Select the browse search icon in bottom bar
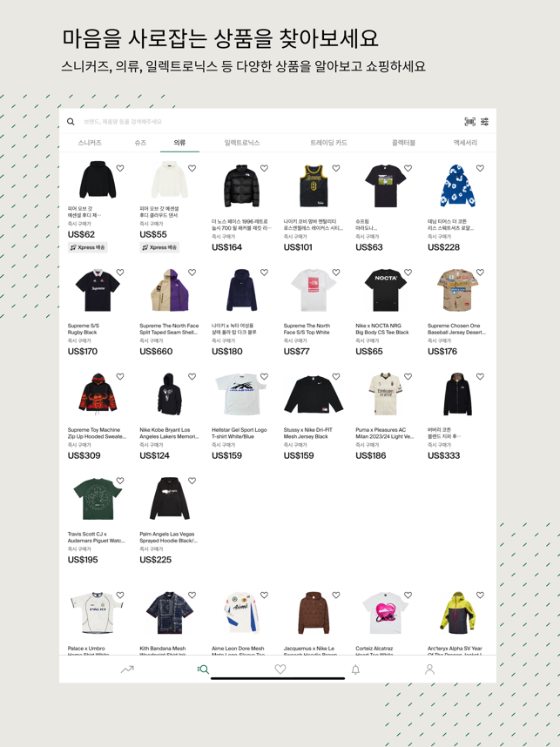The height and width of the screenshot is (747, 560). pos(203,670)
